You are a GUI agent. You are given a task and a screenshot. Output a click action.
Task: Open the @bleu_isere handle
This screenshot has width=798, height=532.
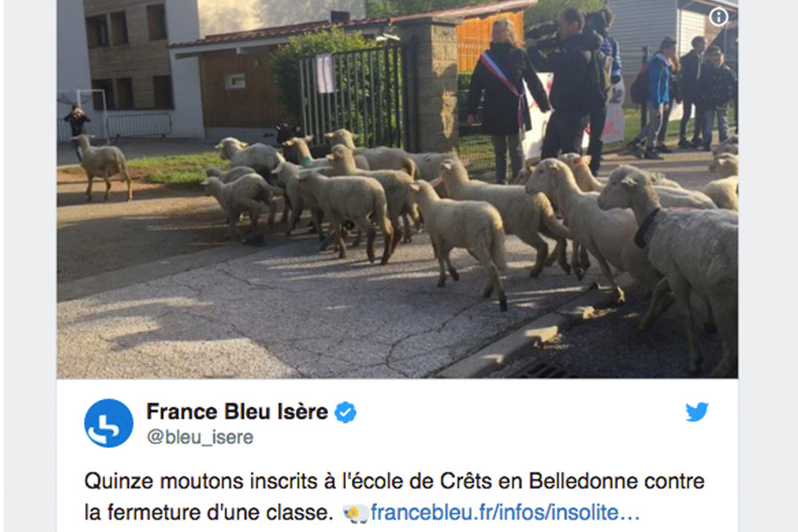200,437
